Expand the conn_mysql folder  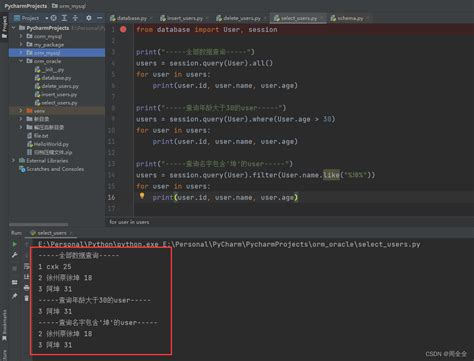[x=21, y=36]
